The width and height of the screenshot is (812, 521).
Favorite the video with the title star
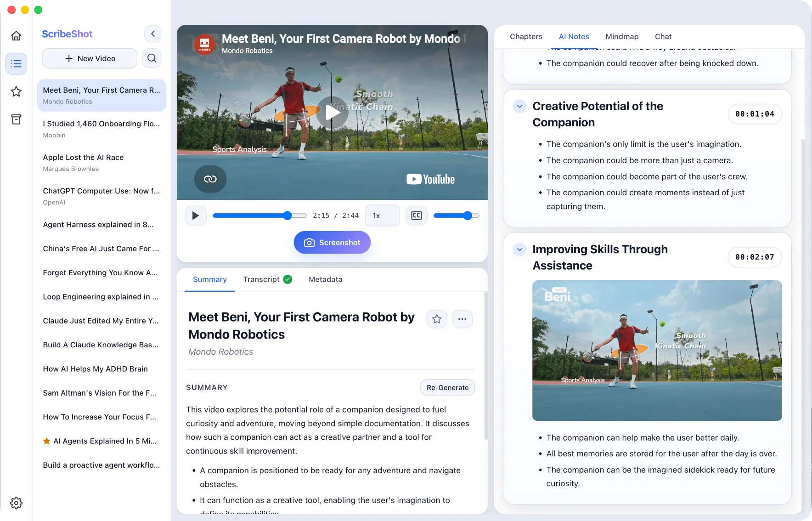pos(437,319)
